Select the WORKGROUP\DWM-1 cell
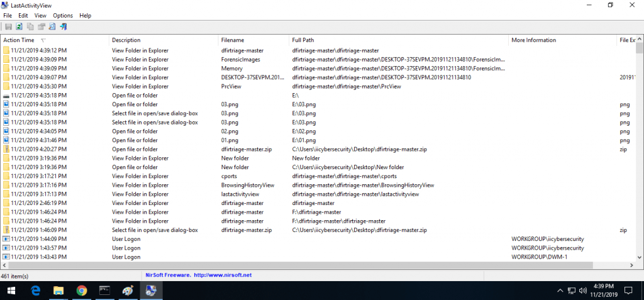This screenshot has width=644, height=300. 539,257
